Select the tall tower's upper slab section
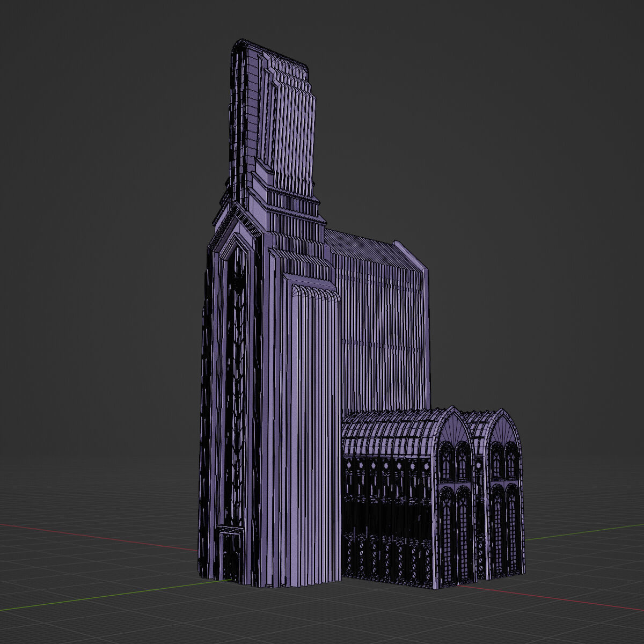 [274, 118]
